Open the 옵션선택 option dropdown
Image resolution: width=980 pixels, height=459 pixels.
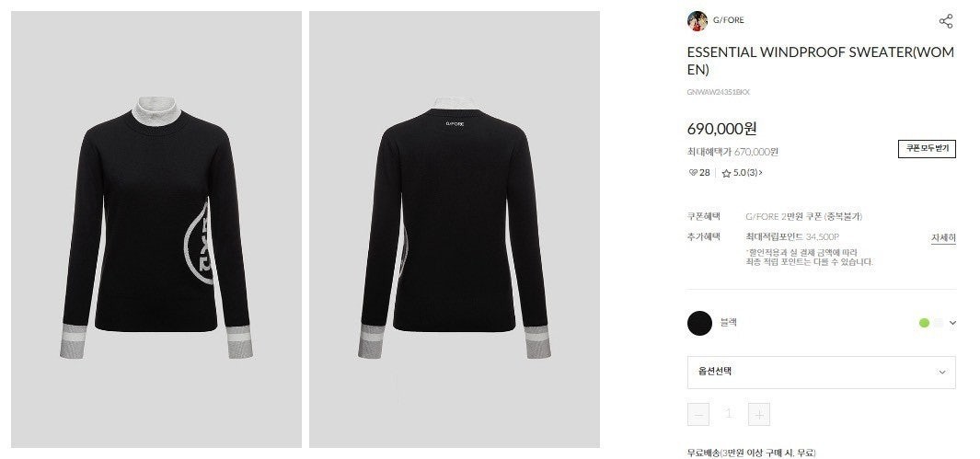pyautogui.click(x=821, y=373)
